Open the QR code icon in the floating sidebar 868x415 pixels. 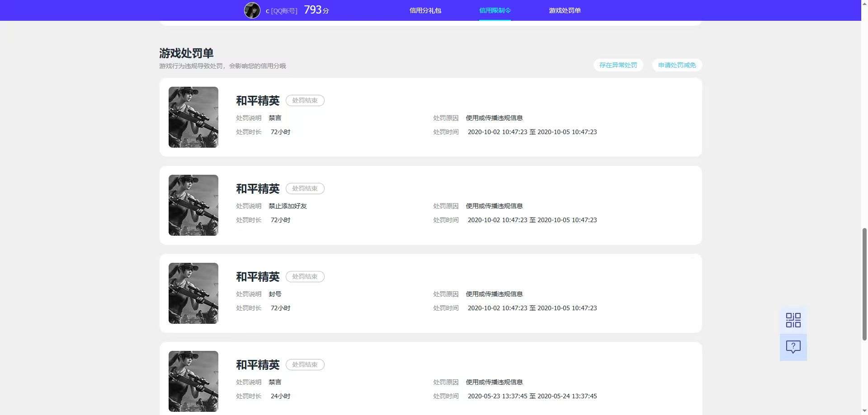[x=793, y=320]
